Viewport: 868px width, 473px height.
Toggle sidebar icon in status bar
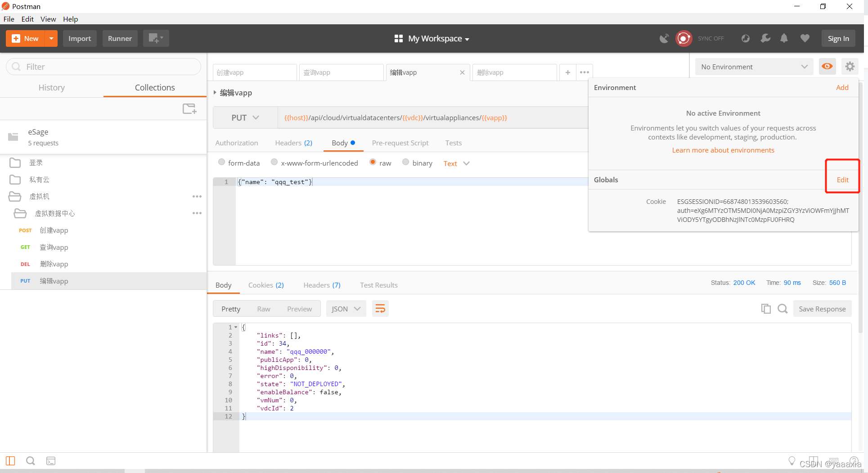[x=10, y=461]
